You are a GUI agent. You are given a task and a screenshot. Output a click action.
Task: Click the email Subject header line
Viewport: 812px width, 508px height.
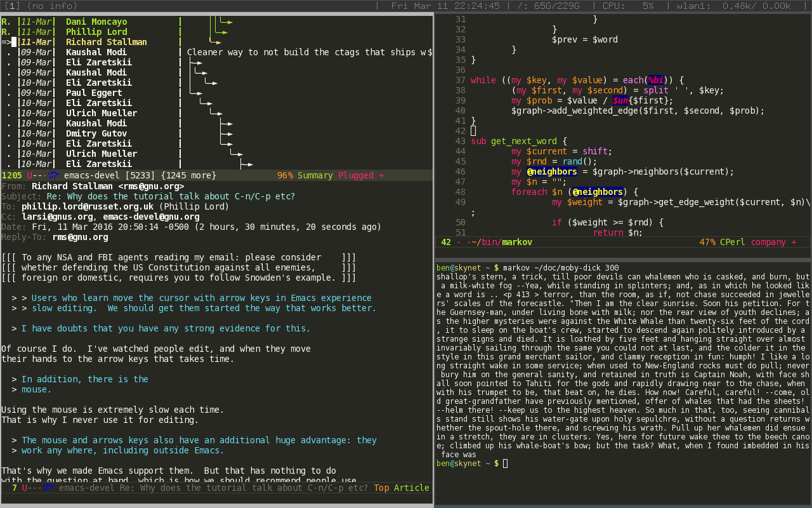click(x=148, y=196)
